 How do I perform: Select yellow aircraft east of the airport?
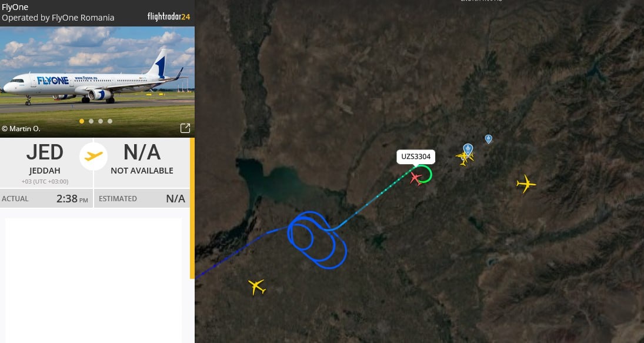click(x=526, y=184)
